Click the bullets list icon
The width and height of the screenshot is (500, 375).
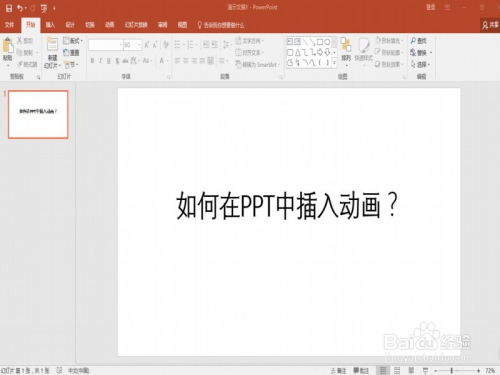pyautogui.click(x=178, y=45)
